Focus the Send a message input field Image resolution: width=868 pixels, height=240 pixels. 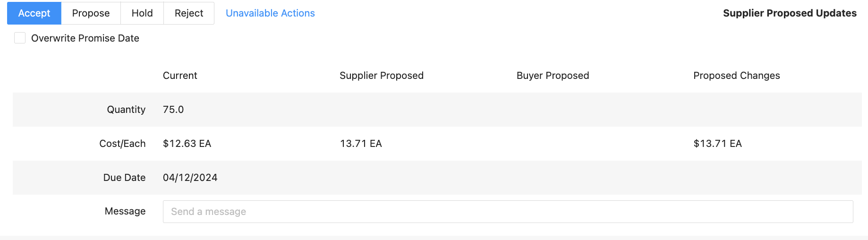point(508,212)
